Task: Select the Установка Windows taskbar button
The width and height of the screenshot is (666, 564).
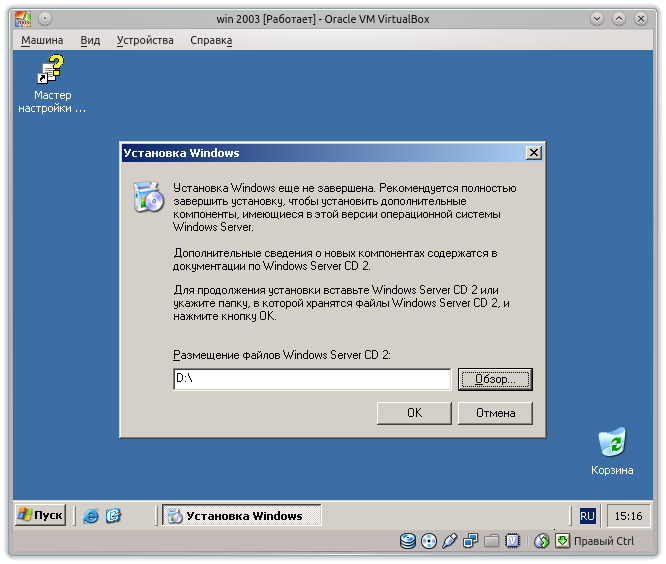Action: 242,515
